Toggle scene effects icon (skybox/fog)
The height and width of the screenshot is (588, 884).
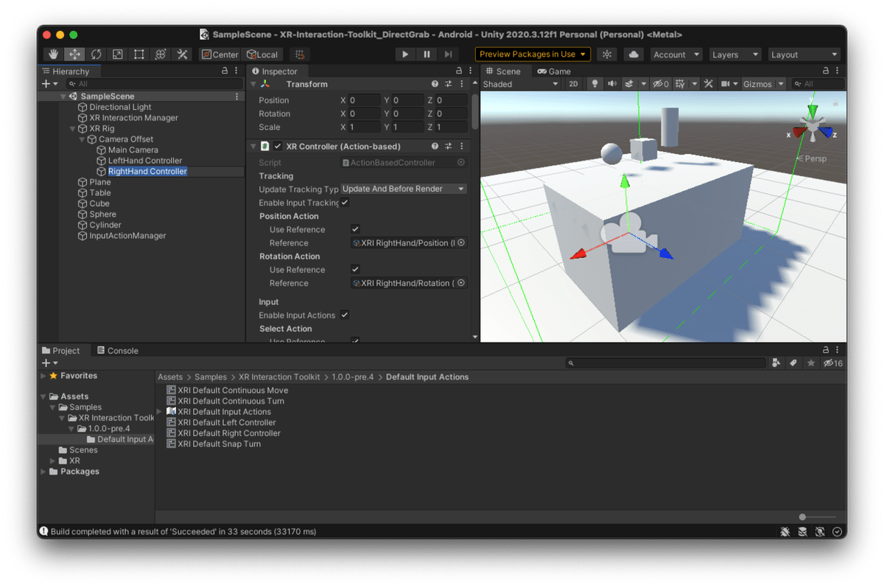629,84
